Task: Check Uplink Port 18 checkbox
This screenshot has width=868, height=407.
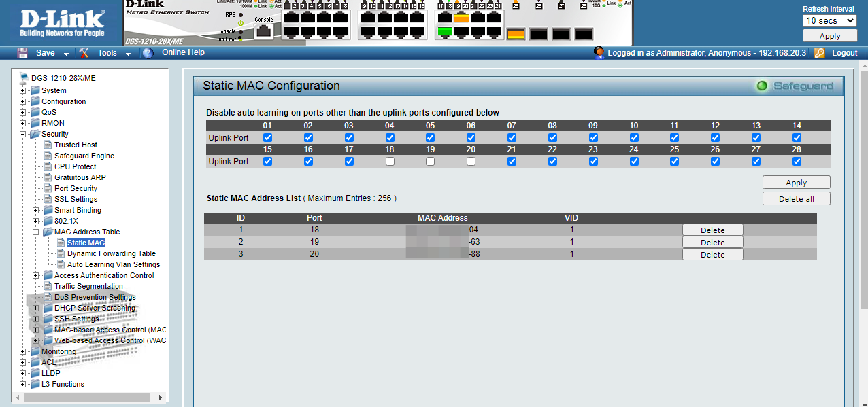Action: (390, 162)
